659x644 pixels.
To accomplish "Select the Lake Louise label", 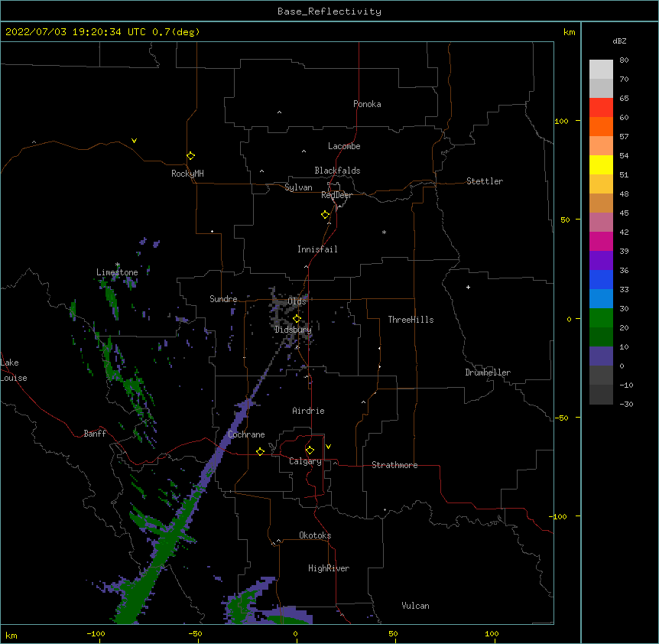I will pyautogui.click(x=14, y=370).
